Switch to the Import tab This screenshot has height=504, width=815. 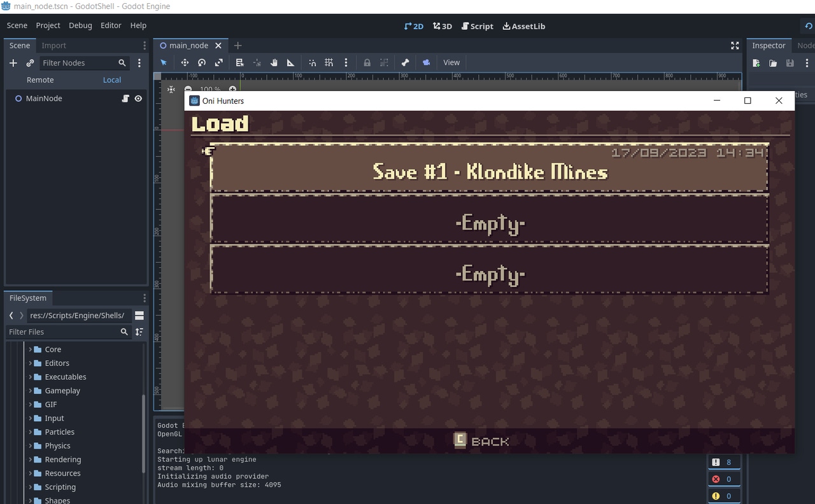[x=54, y=45]
